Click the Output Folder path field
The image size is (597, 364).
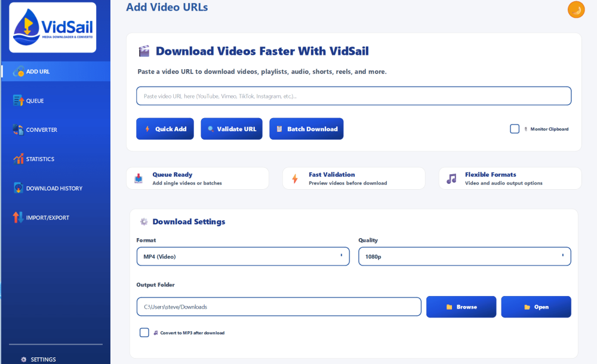click(x=279, y=307)
